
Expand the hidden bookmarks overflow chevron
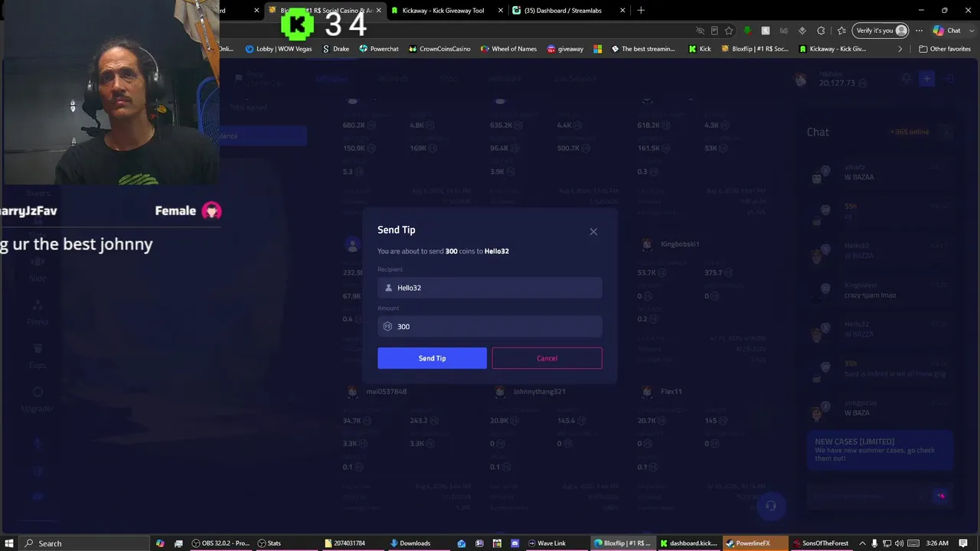(900, 49)
